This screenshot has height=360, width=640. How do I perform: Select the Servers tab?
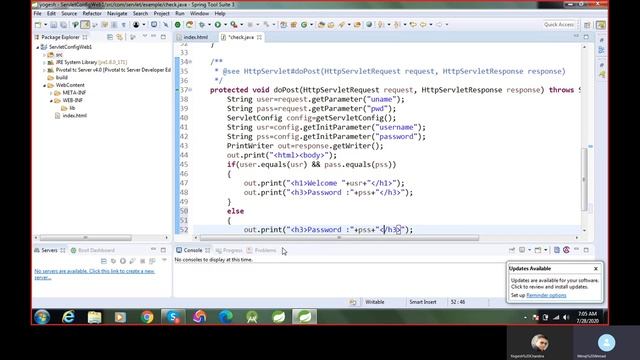click(49, 250)
